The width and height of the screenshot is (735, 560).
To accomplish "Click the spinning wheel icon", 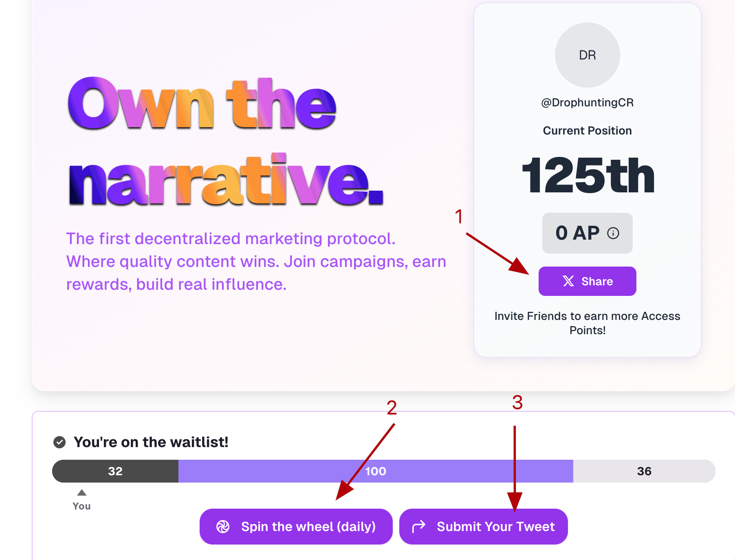I will pos(223,527).
